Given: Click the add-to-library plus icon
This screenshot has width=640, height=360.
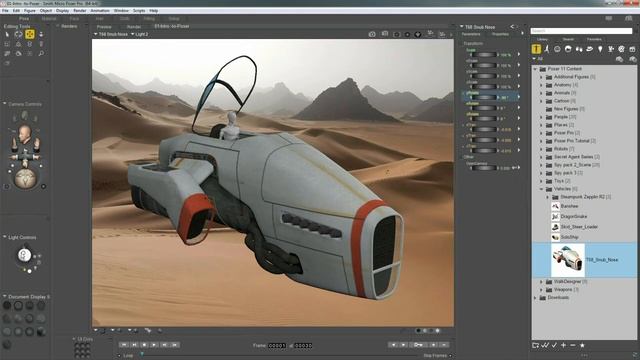Looking at the screenshot, I should 564,345.
